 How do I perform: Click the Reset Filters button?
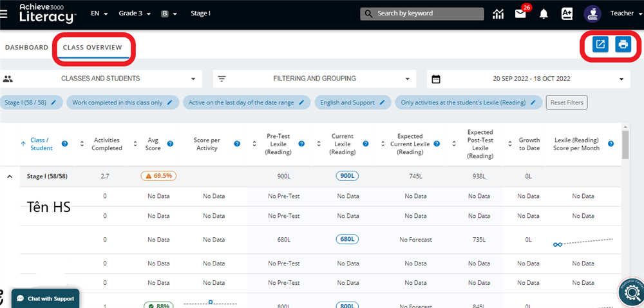coord(566,102)
